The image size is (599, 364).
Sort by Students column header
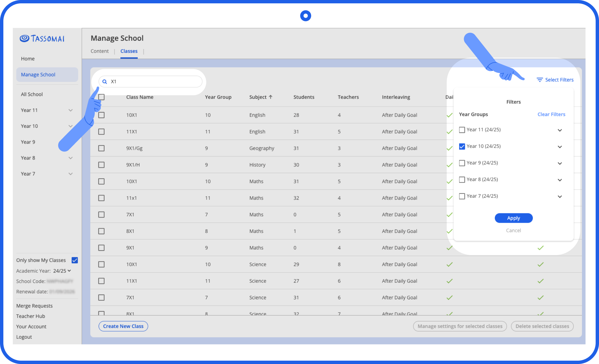[x=304, y=97]
